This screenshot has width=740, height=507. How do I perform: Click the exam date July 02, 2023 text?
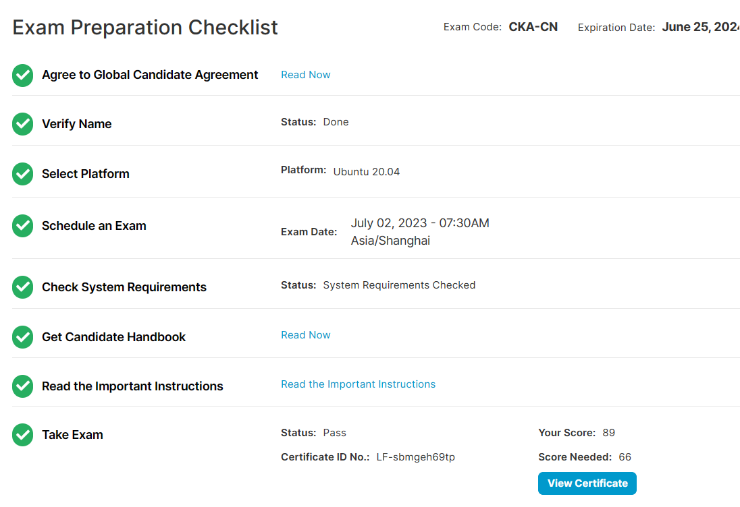pyautogui.click(x=419, y=223)
